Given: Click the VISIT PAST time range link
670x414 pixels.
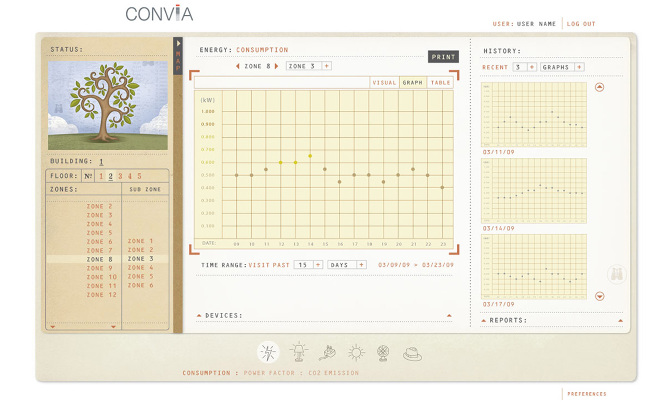Looking at the screenshot, I should [x=269, y=265].
